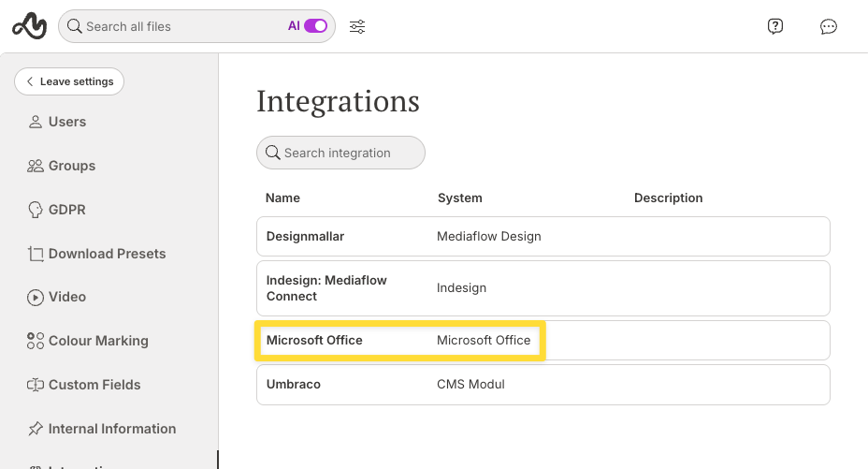Select the GDPR lightbulb icon
The height and width of the screenshot is (469, 868).
tap(36, 210)
